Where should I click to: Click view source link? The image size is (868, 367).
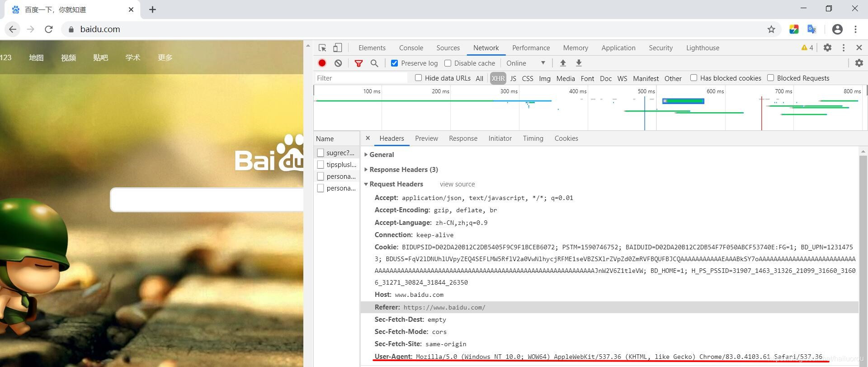[457, 184]
